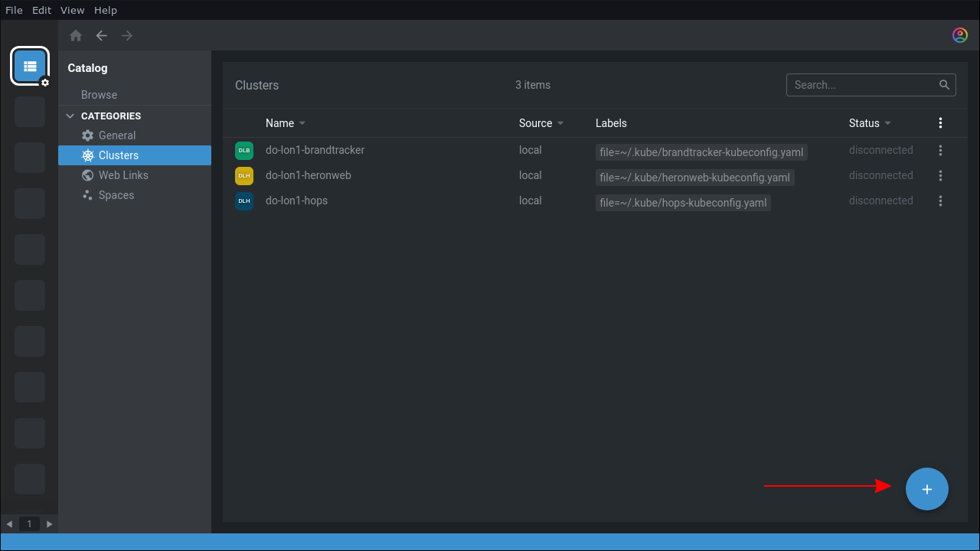
Task: Go to the home view
Action: tap(76, 35)
